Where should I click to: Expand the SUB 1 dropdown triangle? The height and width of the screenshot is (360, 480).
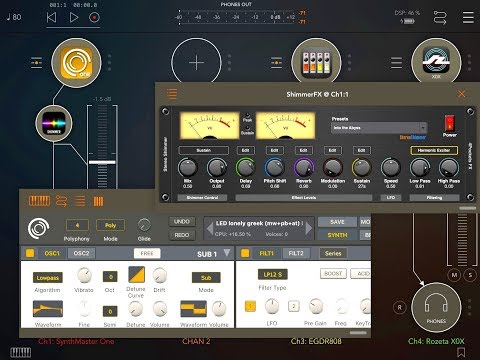click(227, 253)
